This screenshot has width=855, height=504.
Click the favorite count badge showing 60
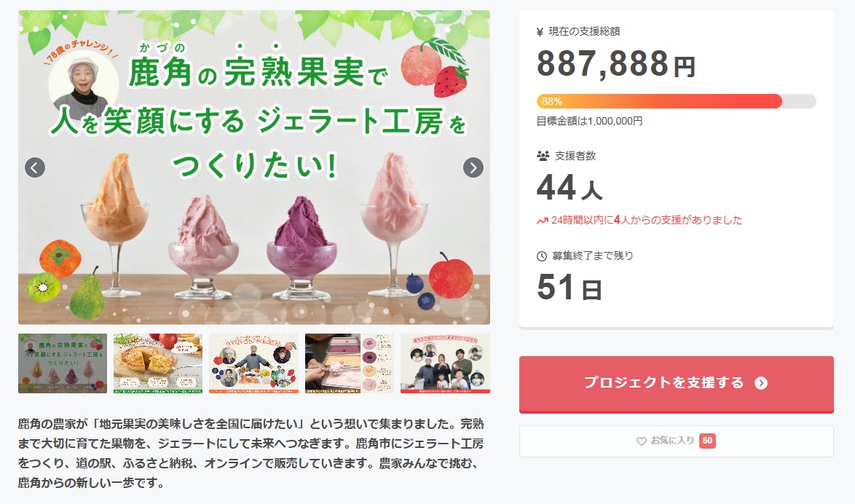point(707,441)
